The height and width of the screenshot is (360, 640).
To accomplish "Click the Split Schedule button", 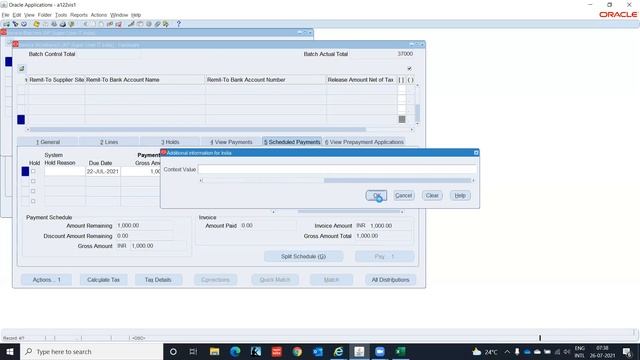I will click(303, 256).
